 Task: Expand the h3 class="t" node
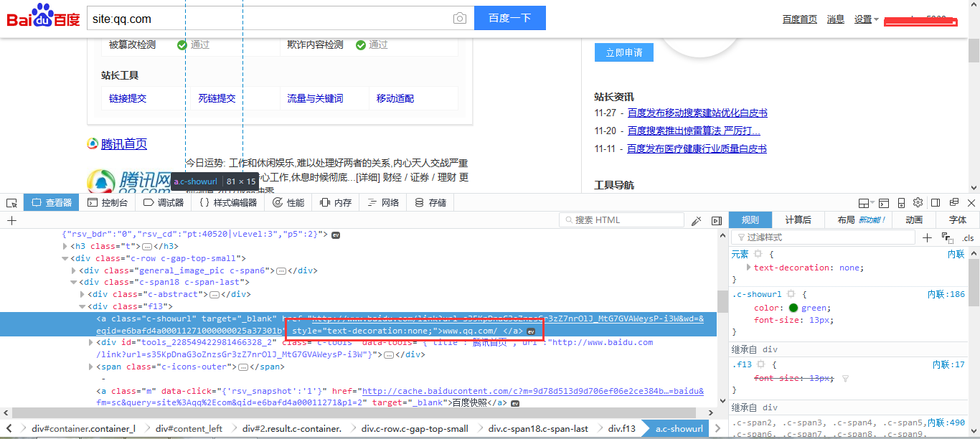click(65, 246)
